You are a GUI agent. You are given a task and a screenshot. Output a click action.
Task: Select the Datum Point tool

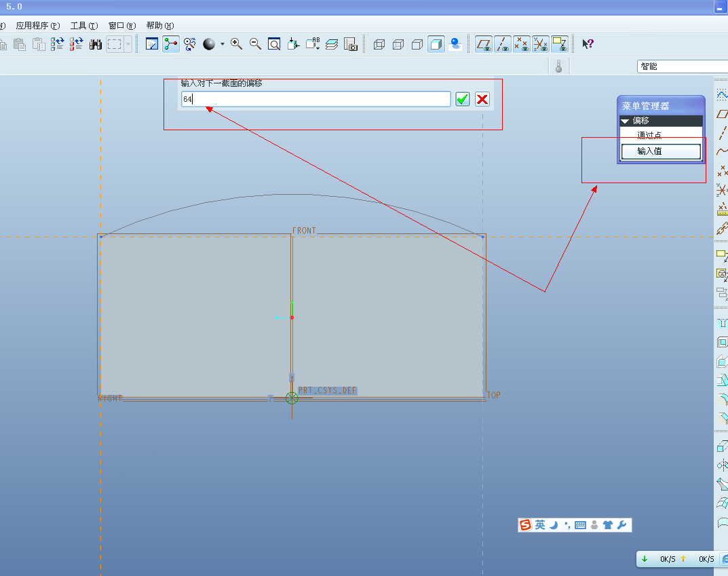[722, 171]
